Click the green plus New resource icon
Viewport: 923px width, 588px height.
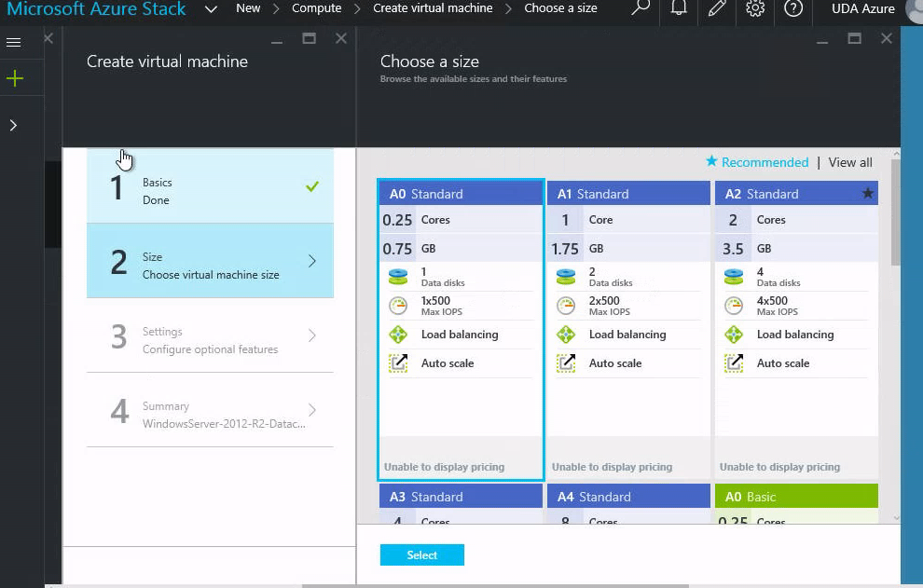click(14, 78)
